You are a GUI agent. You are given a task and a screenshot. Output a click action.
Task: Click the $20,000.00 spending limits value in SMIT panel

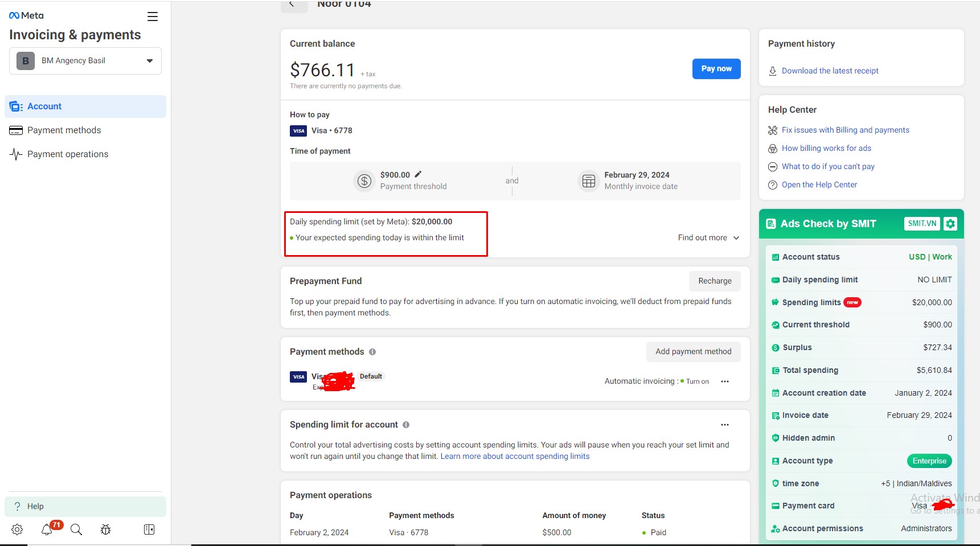pyautogui.click(x=932, y=303)
